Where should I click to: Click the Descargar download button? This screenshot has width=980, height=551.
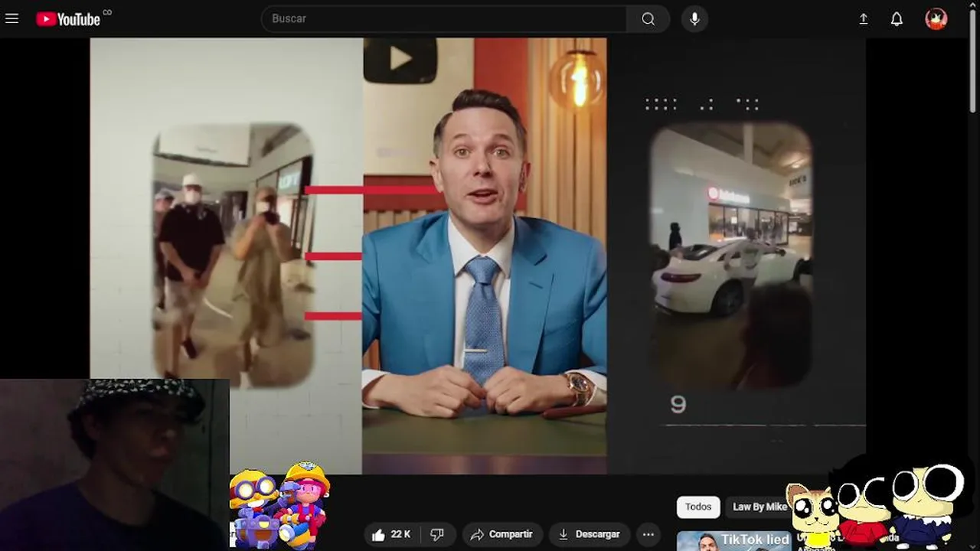[x=590, y=534]
